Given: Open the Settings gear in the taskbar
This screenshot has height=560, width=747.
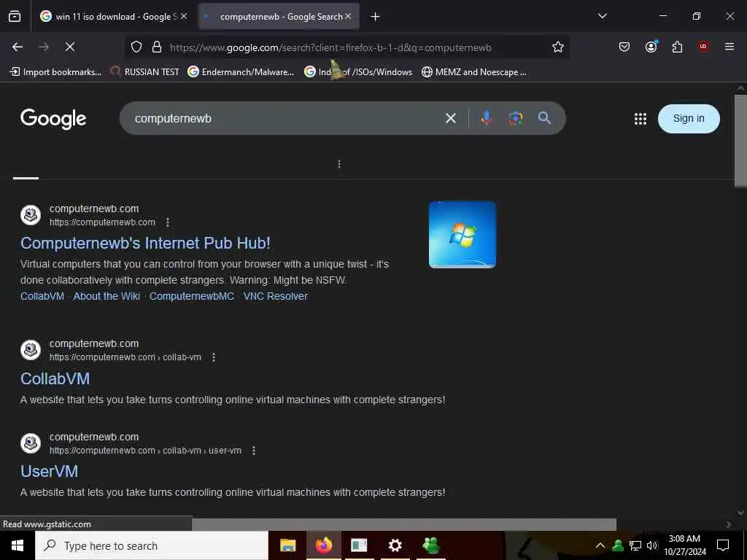Looking at the screenshot, I should click(395, 545).
